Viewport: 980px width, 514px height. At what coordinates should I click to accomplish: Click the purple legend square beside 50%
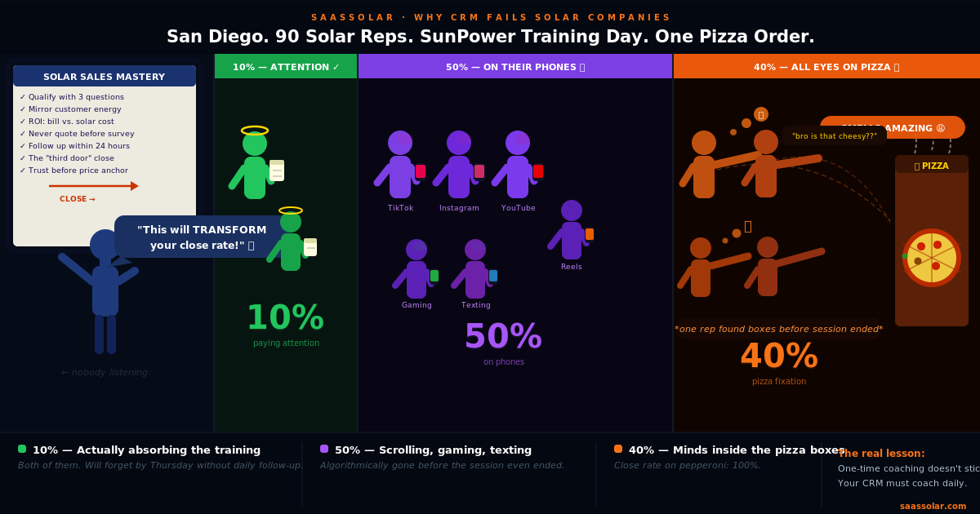tap(324, 449)
